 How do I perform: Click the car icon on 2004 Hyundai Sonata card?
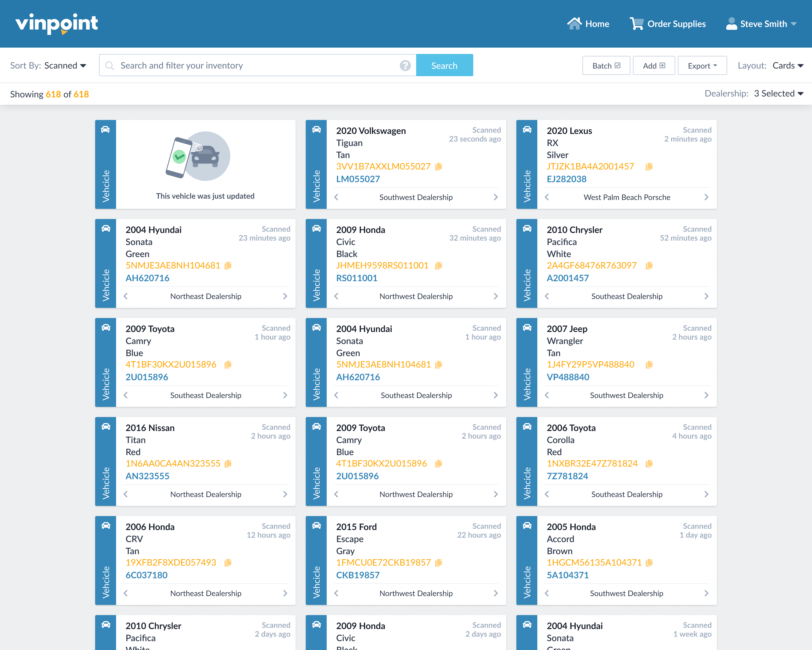[106, 228]
